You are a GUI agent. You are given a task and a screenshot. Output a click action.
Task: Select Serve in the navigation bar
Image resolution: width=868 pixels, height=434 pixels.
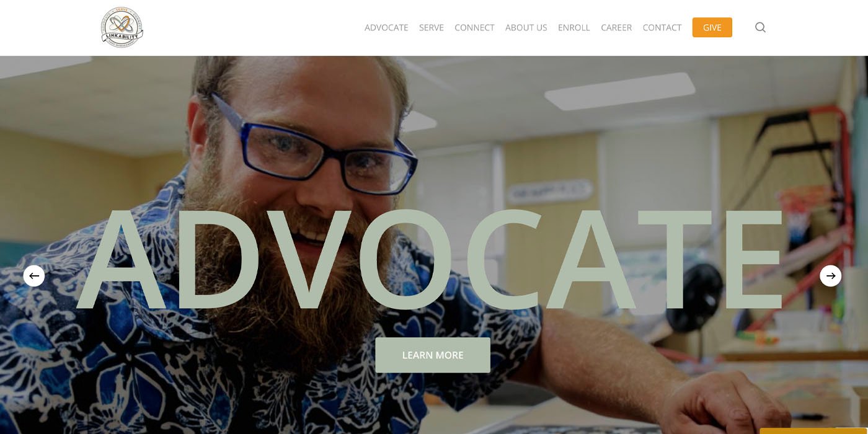[x=432, y=27]
